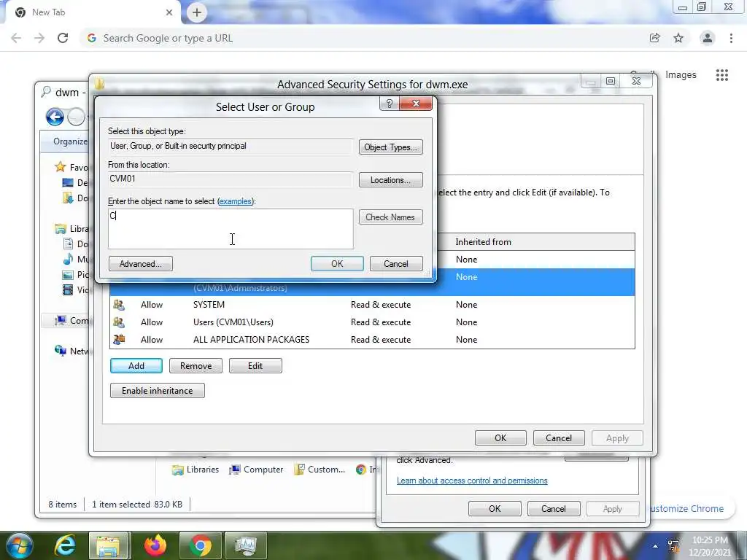Click OK in Advanced Security Settings

tap(500, 438)
